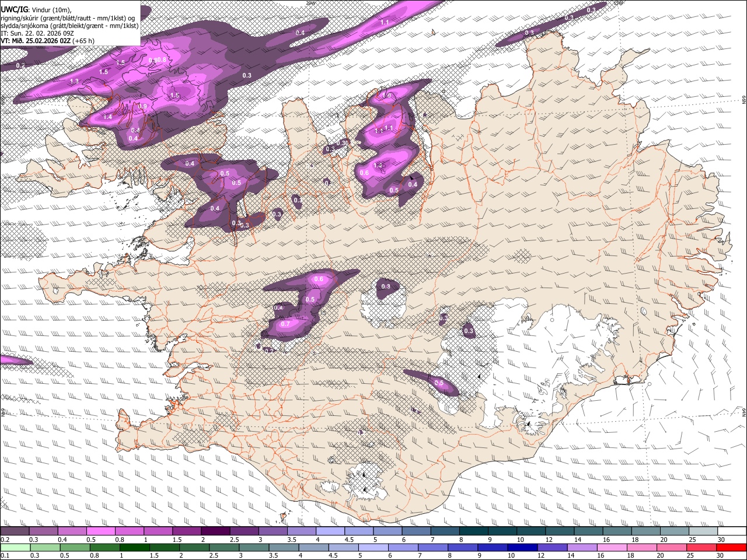747x560 pixels.
Task: Click the 'UWC/IG: Vindur (10m)' title line
Action: pos(36,9)
